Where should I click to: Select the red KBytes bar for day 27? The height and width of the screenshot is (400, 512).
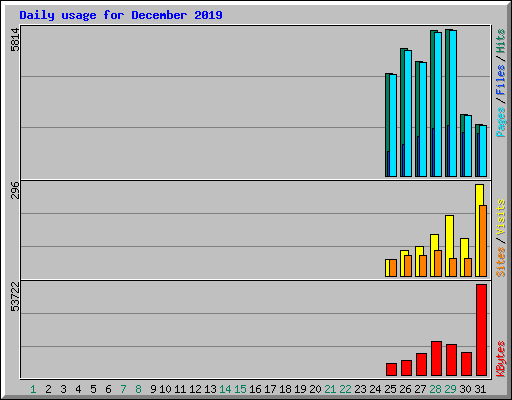[x=421, y=364]
